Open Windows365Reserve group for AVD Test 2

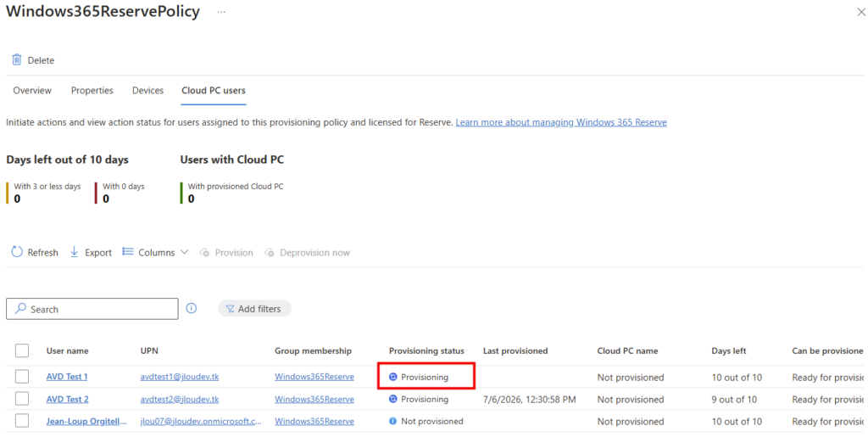click(314, 400)
